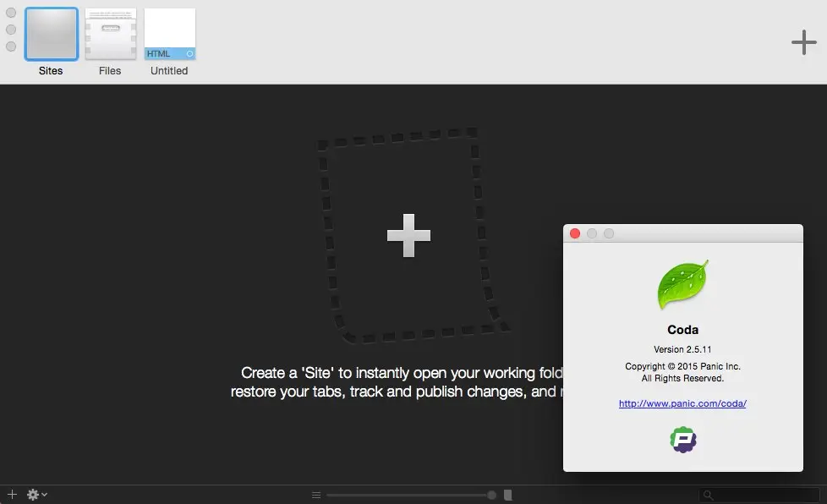Click the 'Copyright © 2015 Panic Inc.' line
This screenshot has width=827, height=504.
point(682,366)
